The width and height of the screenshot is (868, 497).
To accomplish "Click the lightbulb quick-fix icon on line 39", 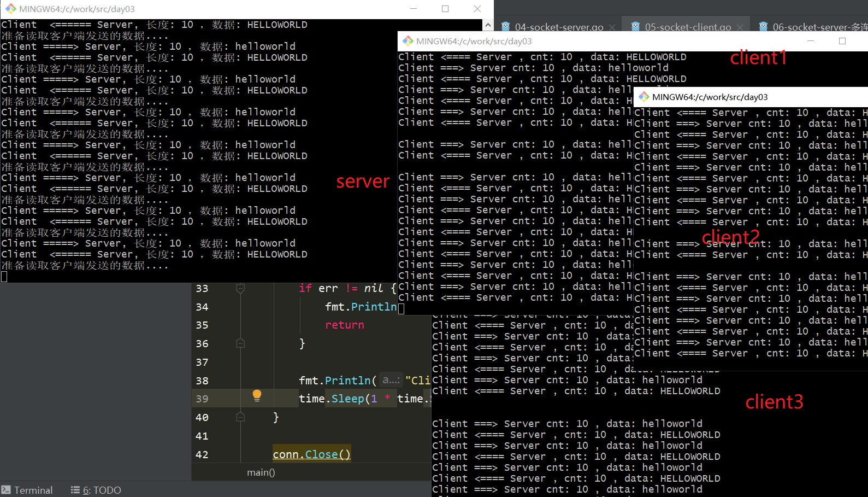I will click(x=257, y=396).
